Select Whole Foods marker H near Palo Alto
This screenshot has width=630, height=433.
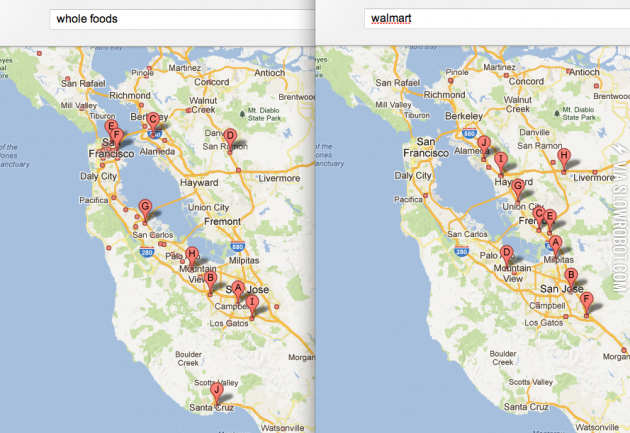191,254
